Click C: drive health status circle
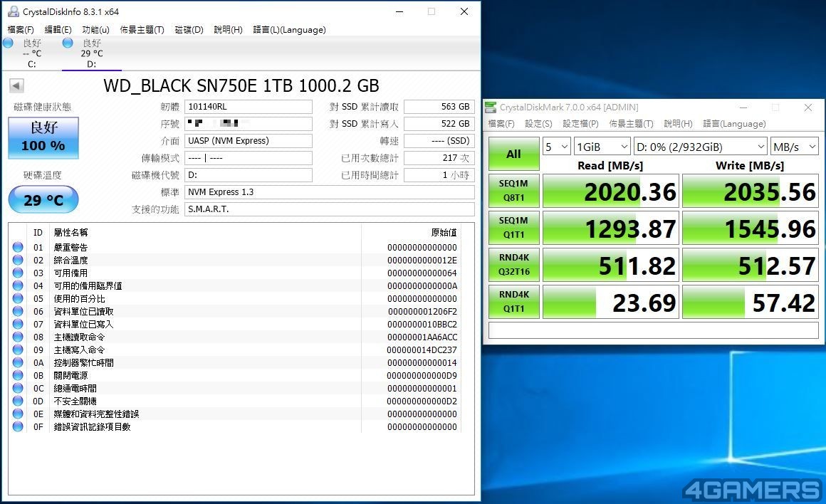Image resolution: width=826 pixels, height=504 pixels. [8, 43]
